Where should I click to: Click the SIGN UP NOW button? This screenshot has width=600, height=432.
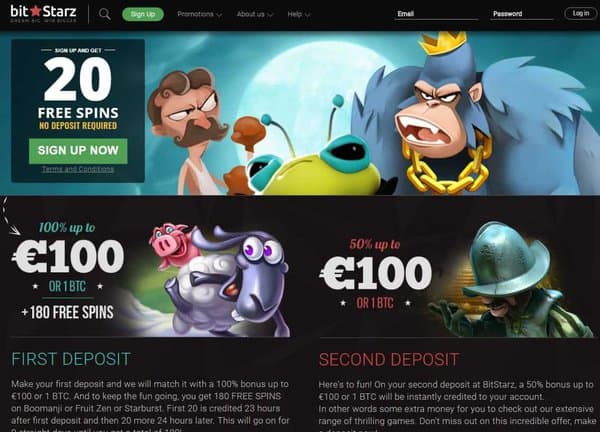[x=78, y=151]
